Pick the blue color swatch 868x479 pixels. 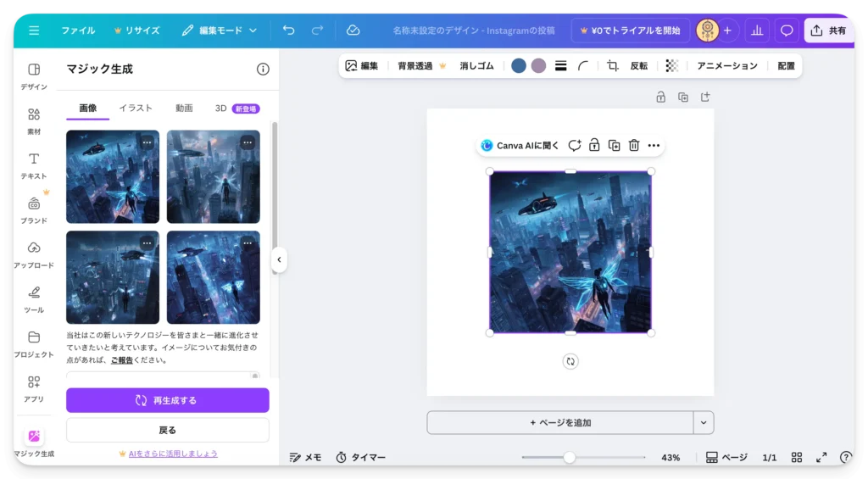click(519, 66)
